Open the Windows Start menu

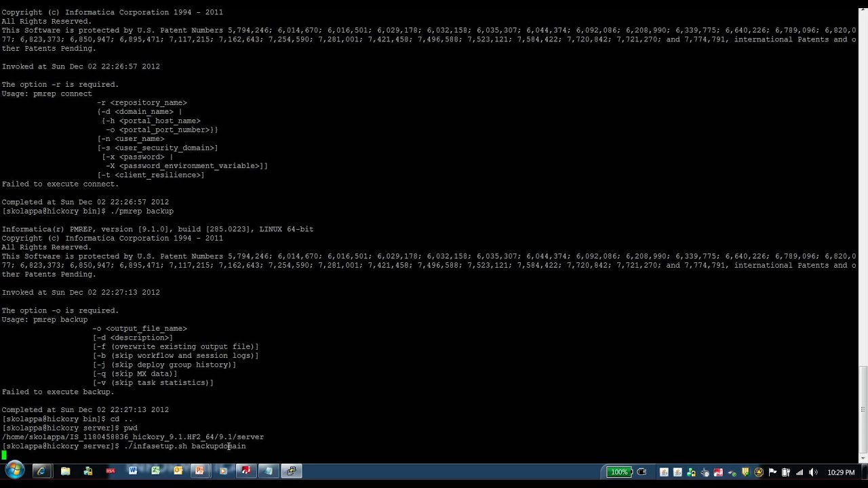click(x=14, y=470)
